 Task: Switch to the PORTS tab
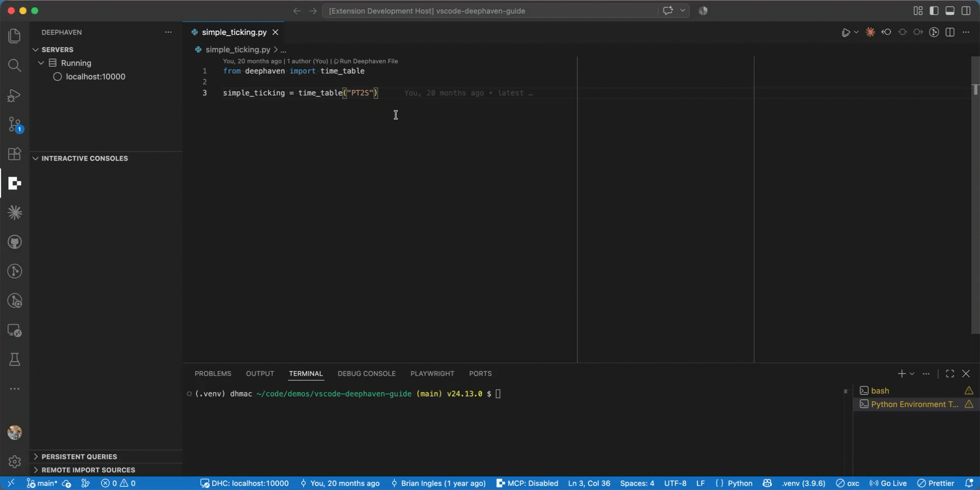[x=480, y=374]
